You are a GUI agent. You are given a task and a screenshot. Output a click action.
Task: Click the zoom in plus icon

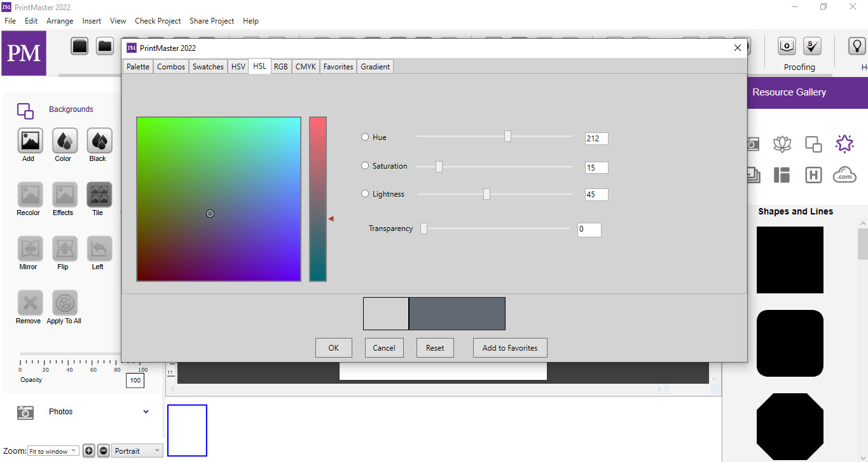pos(89,451)
